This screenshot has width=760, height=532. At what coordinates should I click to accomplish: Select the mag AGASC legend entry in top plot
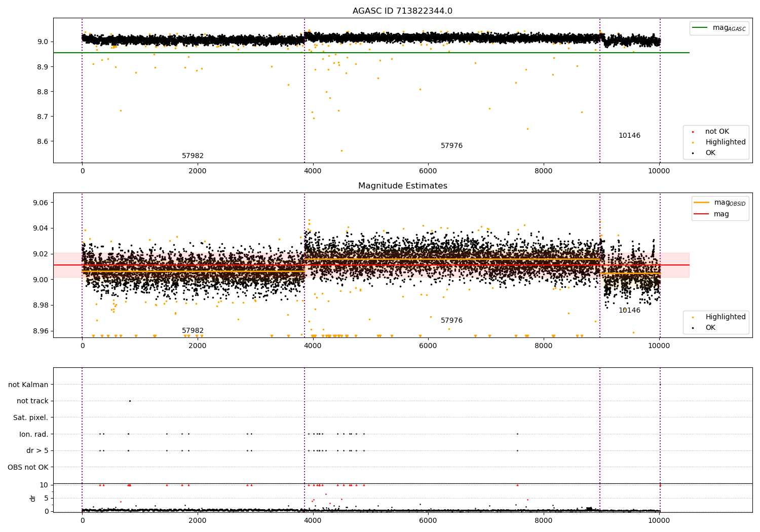point(719,28)
